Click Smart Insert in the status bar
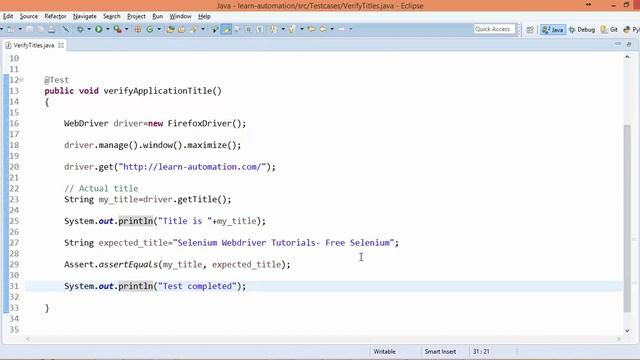This screenshot has width=640, height=360. point(440,351)
